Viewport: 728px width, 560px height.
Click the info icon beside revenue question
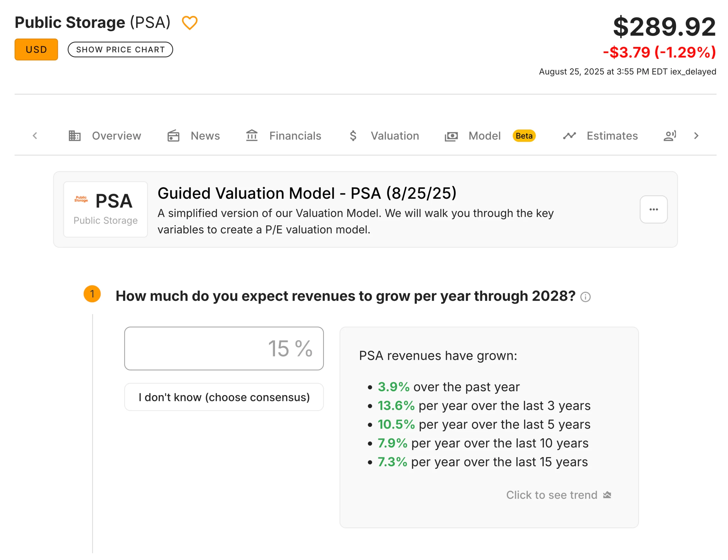tap(585, 297)
